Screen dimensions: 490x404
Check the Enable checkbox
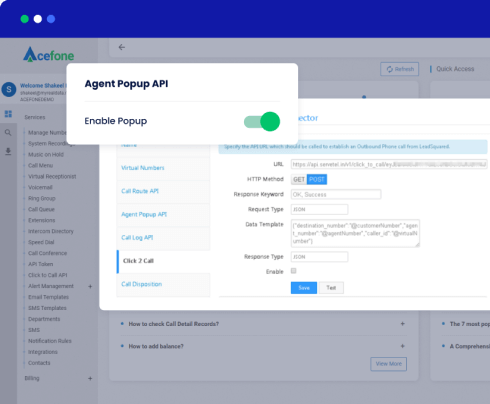[293, 271]
